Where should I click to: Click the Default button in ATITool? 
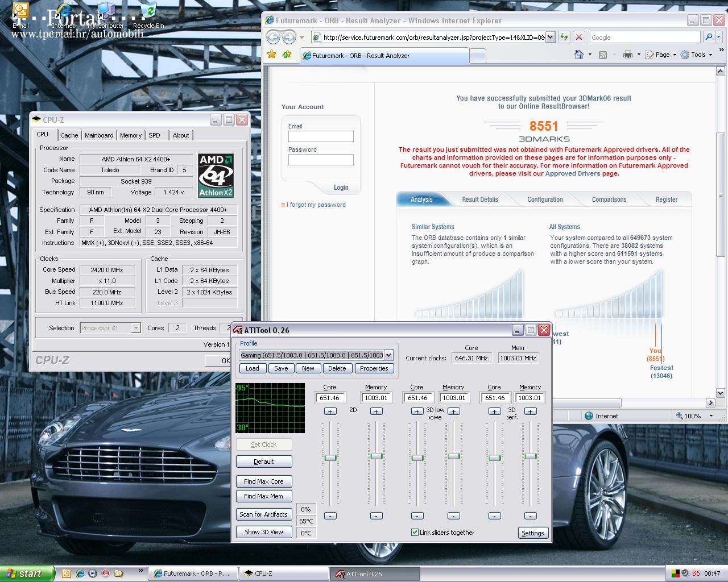(x=264, y=462)
